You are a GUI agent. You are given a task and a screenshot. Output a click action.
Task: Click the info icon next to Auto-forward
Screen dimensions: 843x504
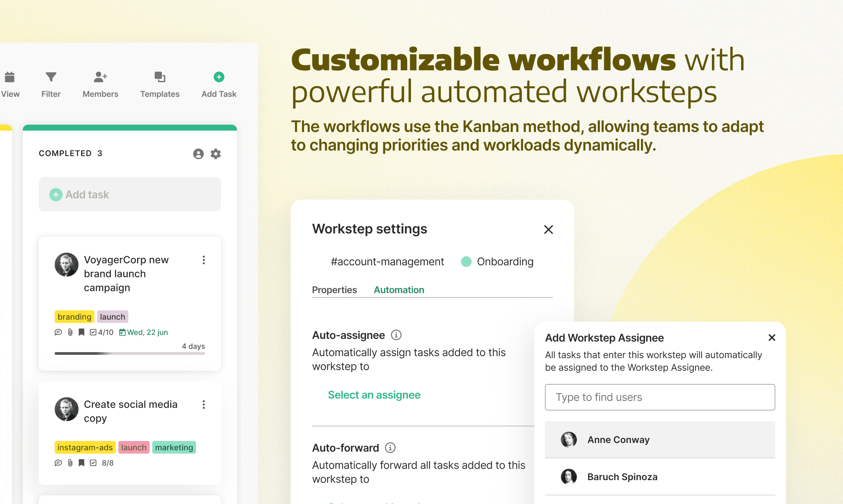point(390,448)
